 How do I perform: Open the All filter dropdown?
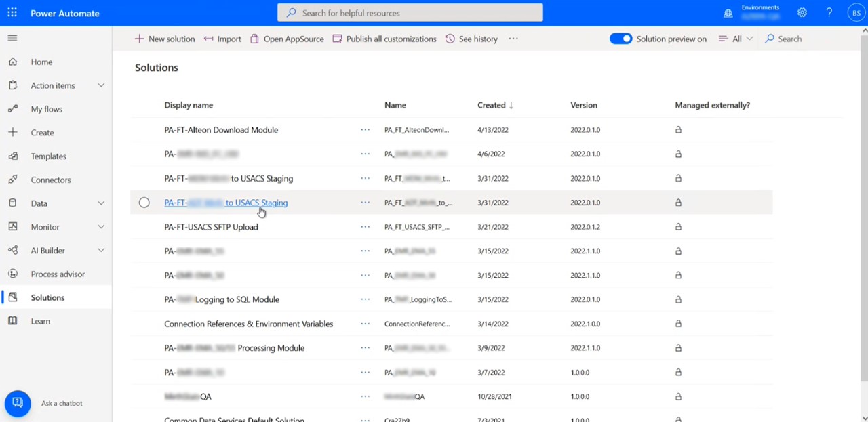(736, 39)
